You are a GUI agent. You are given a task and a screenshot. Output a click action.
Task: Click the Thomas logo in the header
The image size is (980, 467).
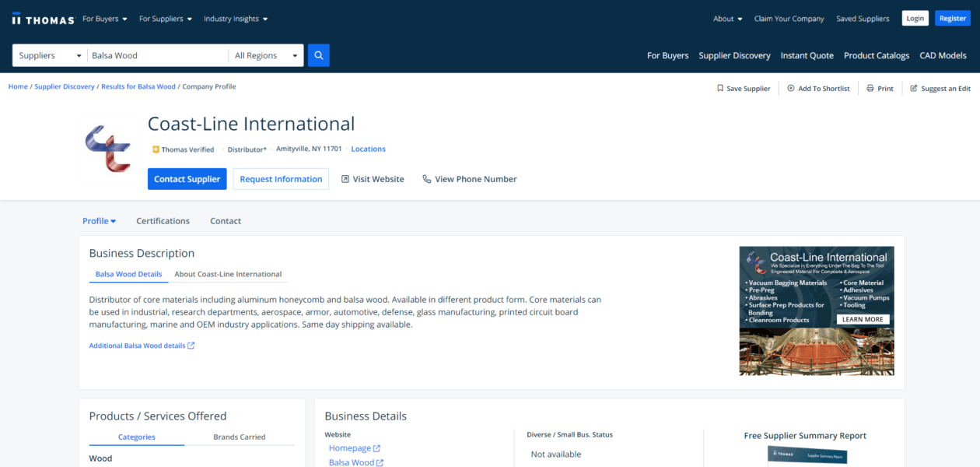click(x=43, y=18)
